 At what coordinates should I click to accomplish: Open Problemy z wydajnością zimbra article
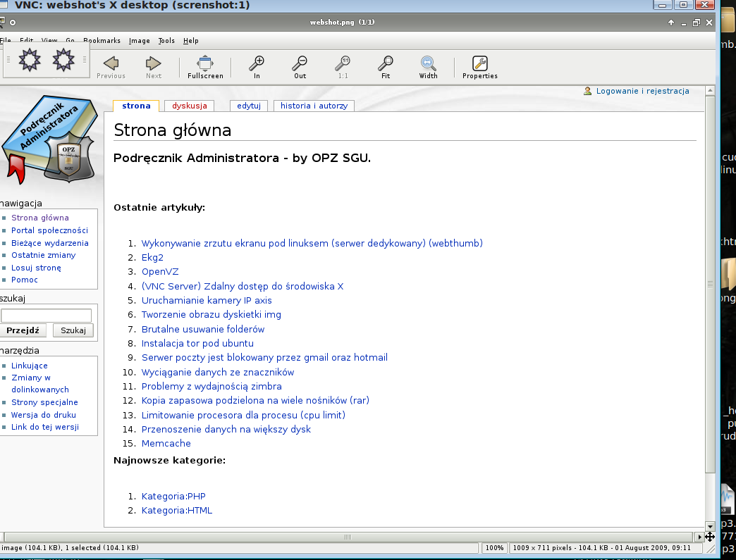pos(211,387)
